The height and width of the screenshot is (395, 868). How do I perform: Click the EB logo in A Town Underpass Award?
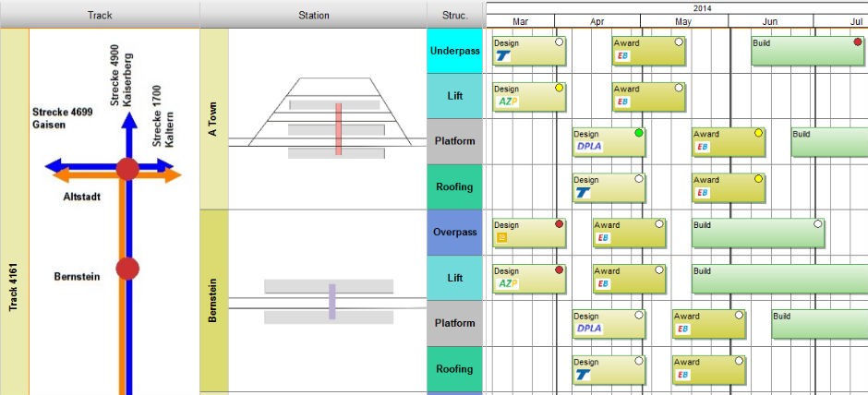point(622,55)
